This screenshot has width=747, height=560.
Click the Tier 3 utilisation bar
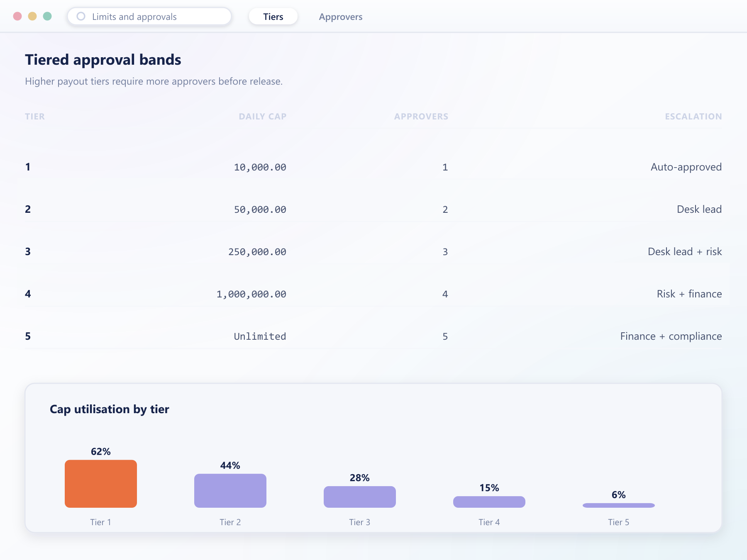pyautogui.click(x=360, y=497)
